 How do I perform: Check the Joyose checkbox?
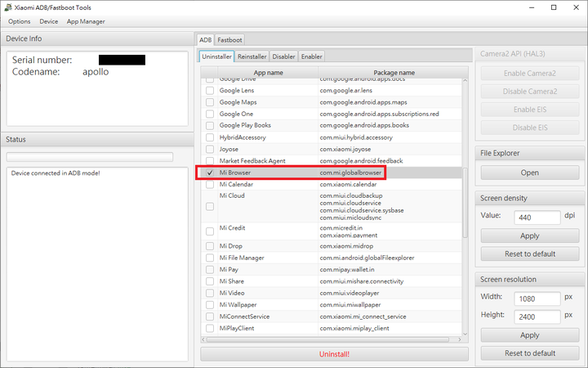tap(210, 149)
